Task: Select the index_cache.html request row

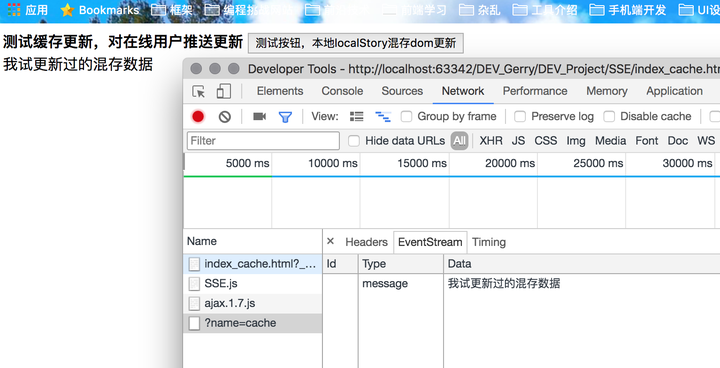Action: point(253,264)
